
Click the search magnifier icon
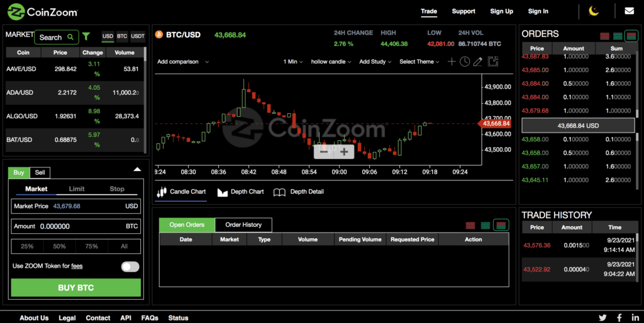70,37
